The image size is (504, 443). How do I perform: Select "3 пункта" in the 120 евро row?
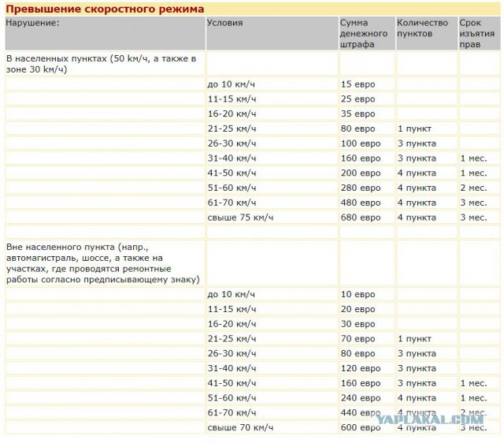pos(417,368)
